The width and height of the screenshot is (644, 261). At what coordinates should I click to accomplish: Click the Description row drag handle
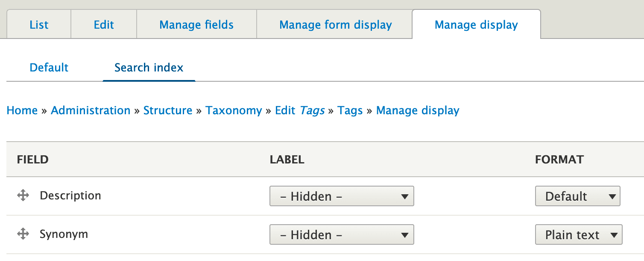click(x=23, y=196)
